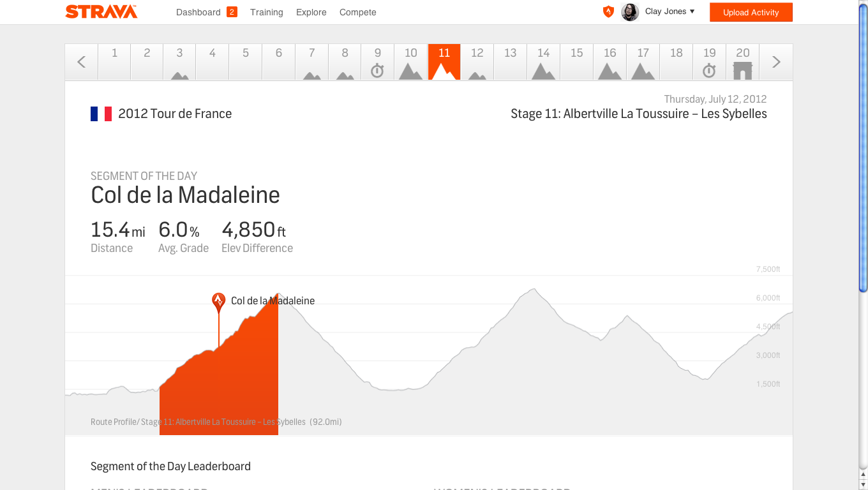
Task: Click the dashboard notification badge showing 2
Action: (x=232, y=12)
